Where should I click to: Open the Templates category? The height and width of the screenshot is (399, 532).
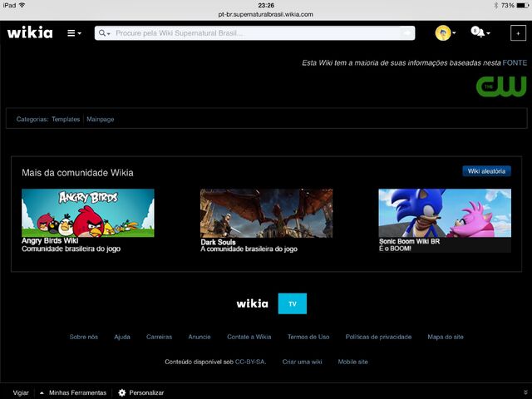click(66, 119)
